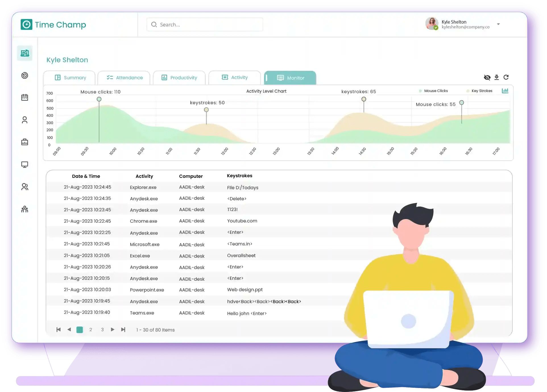This screenshot has height=392, width=547.
Task: Click the chart type selector icon in legend
Action: 505,91
